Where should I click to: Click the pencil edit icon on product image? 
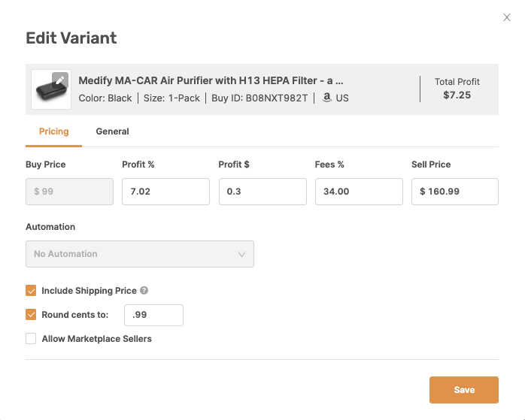[x=60, y=80]
